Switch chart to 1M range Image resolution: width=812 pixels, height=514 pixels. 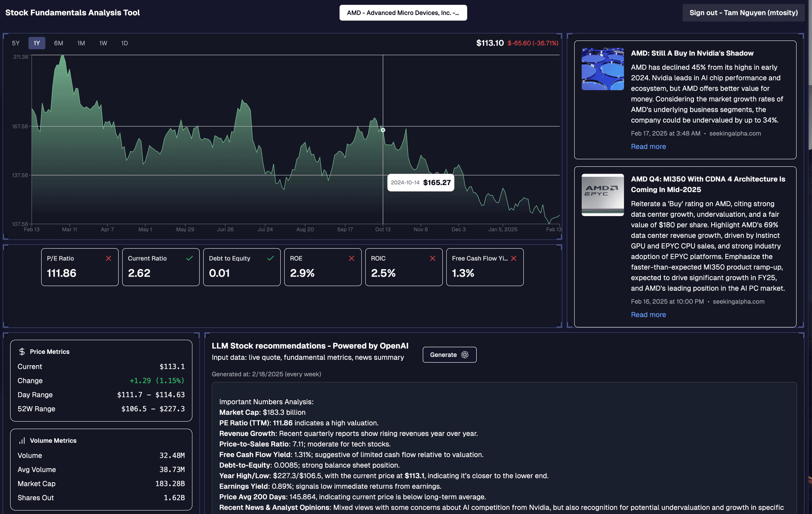81,43
